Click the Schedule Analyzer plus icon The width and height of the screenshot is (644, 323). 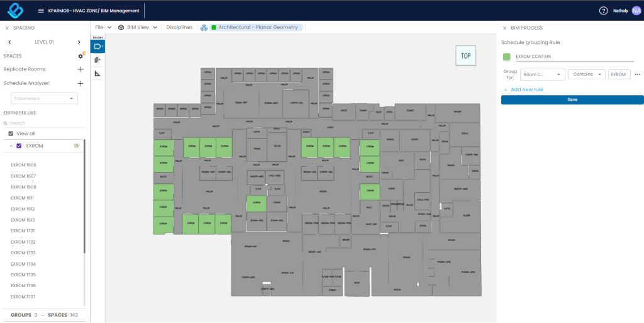[80, 83]
